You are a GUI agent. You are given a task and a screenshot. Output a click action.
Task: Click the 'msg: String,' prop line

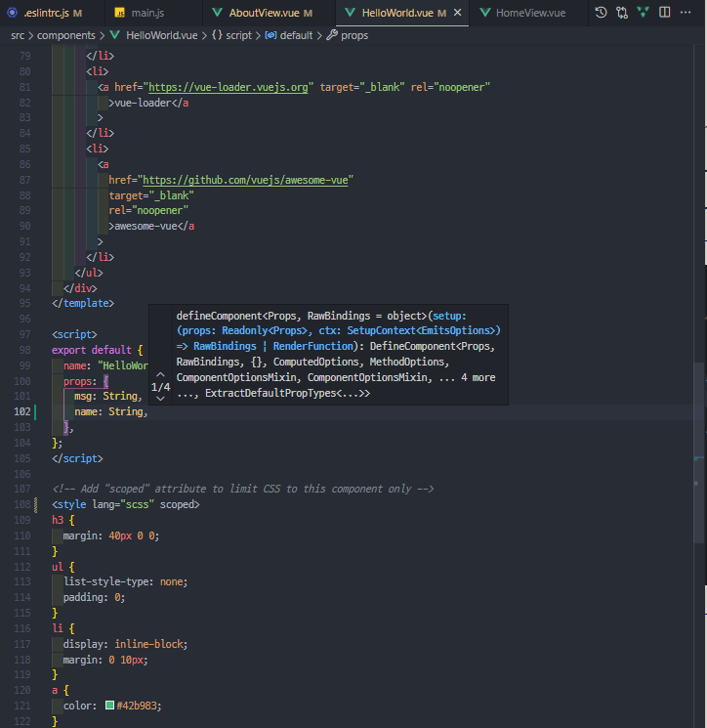pos(108,396)
